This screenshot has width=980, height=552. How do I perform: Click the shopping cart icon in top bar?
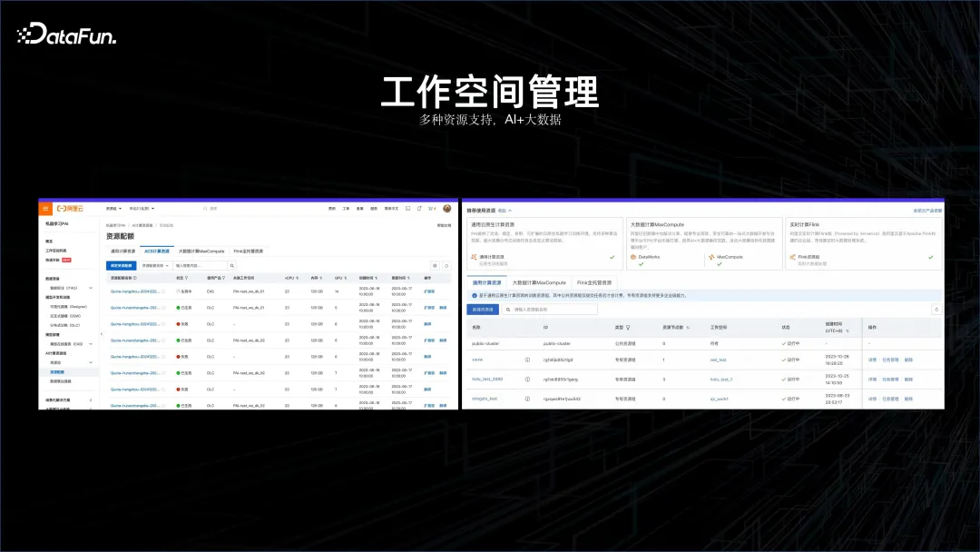pyautogui.click(x=429, y=208)
